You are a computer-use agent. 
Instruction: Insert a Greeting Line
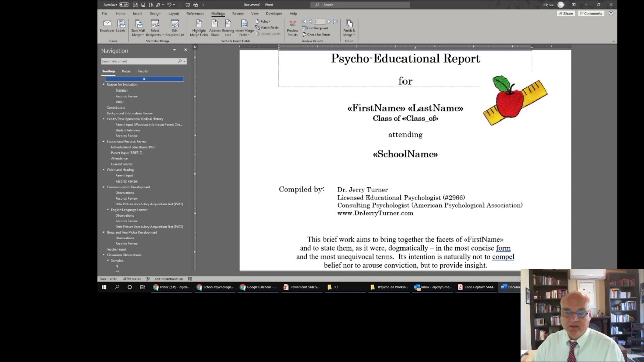pos(228,28)
